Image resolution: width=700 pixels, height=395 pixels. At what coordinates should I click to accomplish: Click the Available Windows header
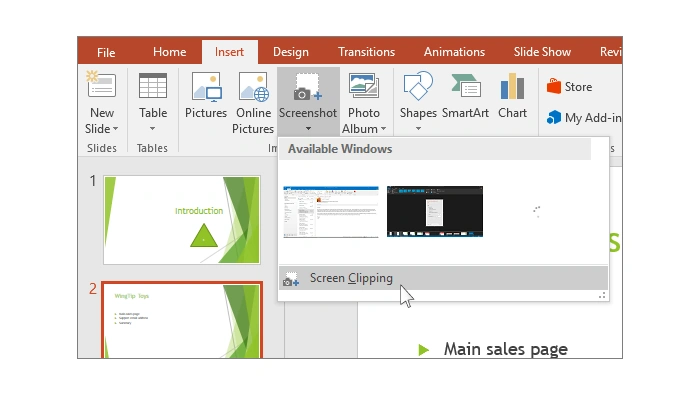coord(435,149)
